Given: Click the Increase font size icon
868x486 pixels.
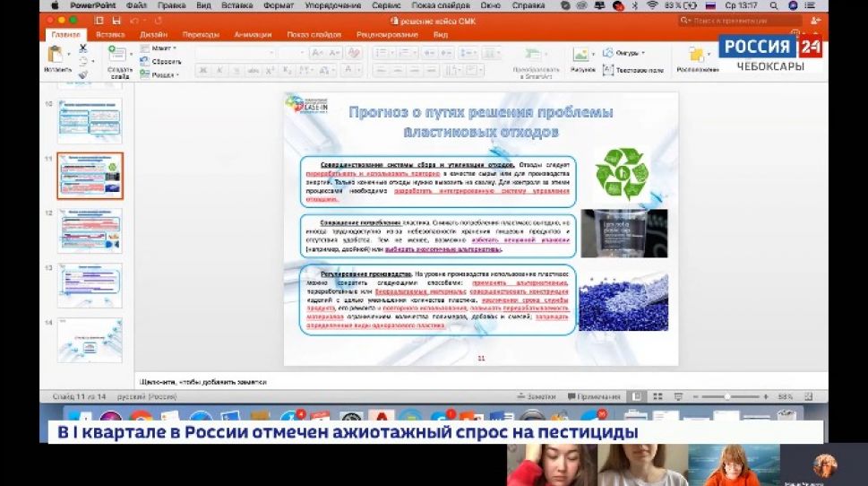Looking at the screenshot, I should click(x=317, y=53).
